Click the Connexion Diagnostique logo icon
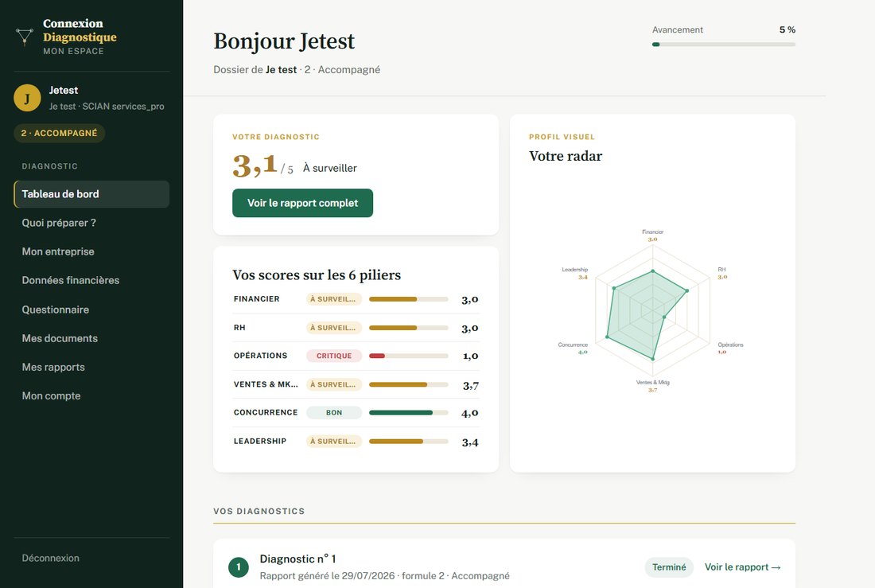This screenshot has width=875, height=588. [24, 37]
